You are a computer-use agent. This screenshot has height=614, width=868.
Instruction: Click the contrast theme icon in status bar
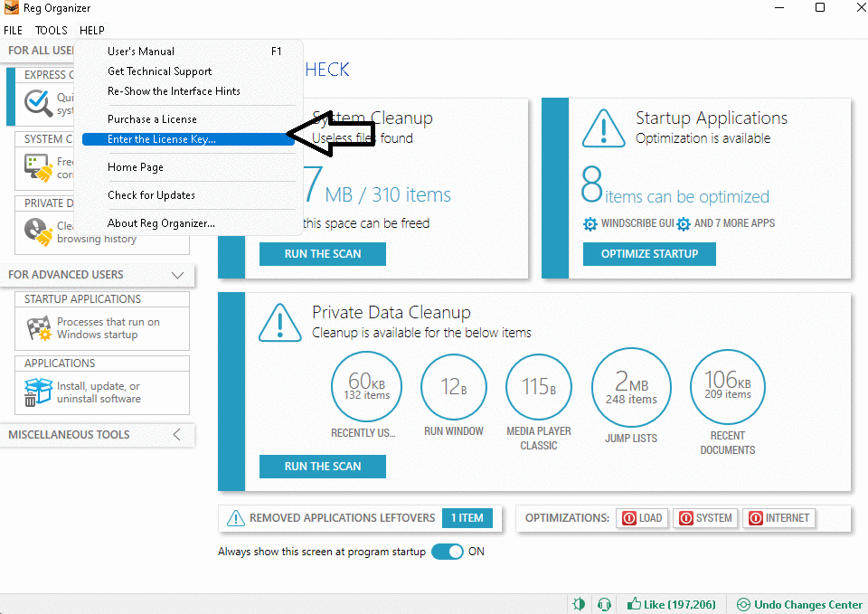coord(579,604)
